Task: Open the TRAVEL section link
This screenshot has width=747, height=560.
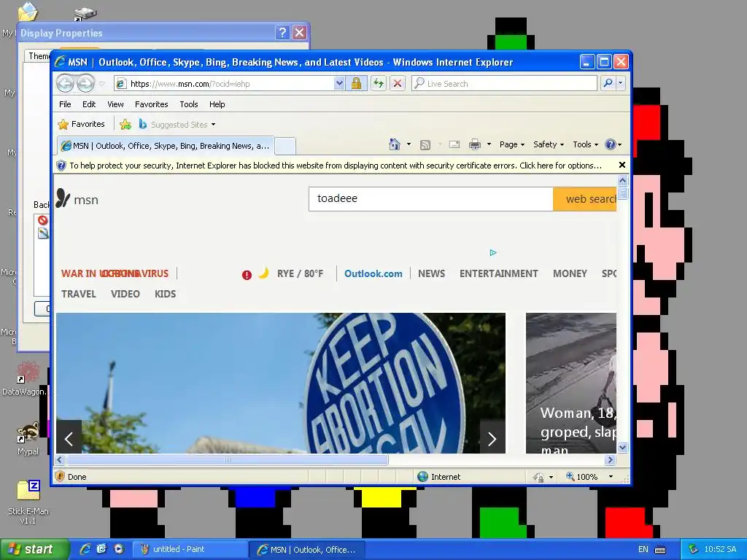Action: click(x=79, y=295)
